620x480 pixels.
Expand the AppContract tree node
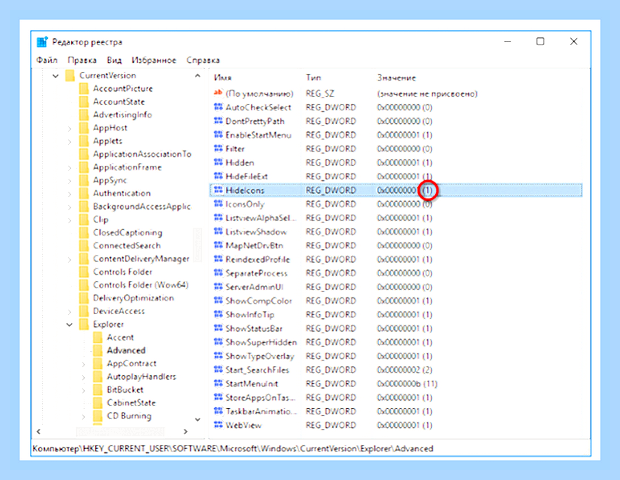[x=83, y=364]
